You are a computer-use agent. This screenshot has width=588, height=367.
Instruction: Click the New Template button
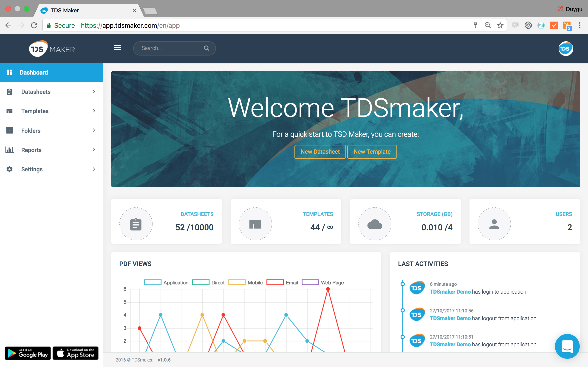[x=372, y=152]
